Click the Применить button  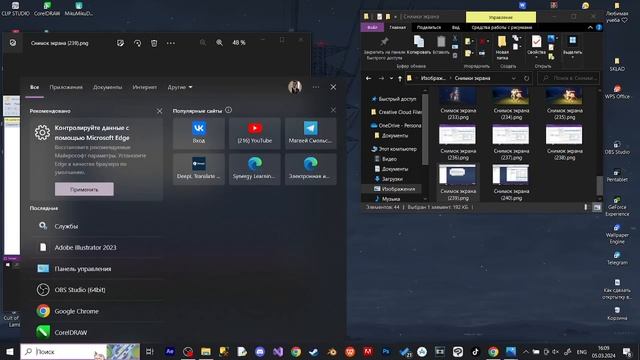[84, 189]
